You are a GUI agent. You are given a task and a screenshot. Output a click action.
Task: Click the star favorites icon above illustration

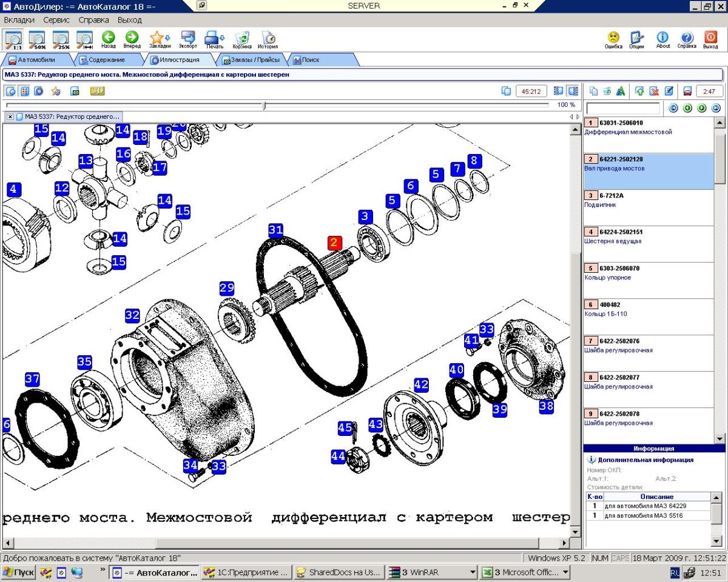click(x=56, y=91)
